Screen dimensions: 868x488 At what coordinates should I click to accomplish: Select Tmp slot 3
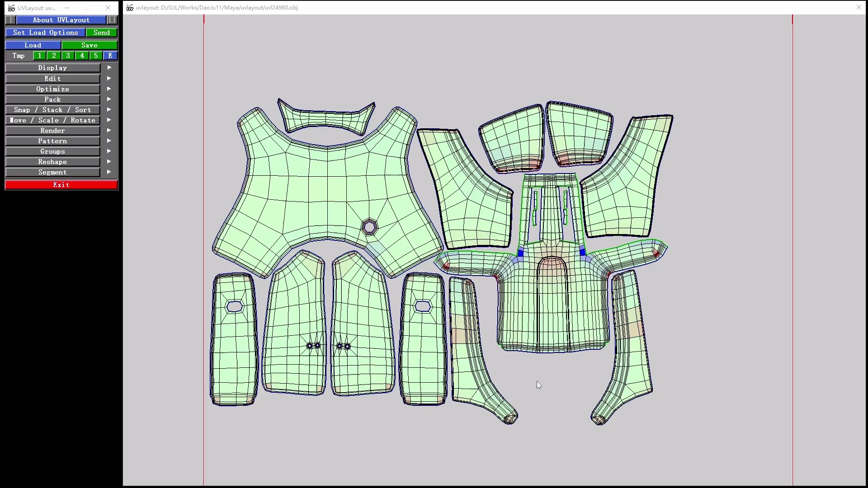click(x=68, y=56)
